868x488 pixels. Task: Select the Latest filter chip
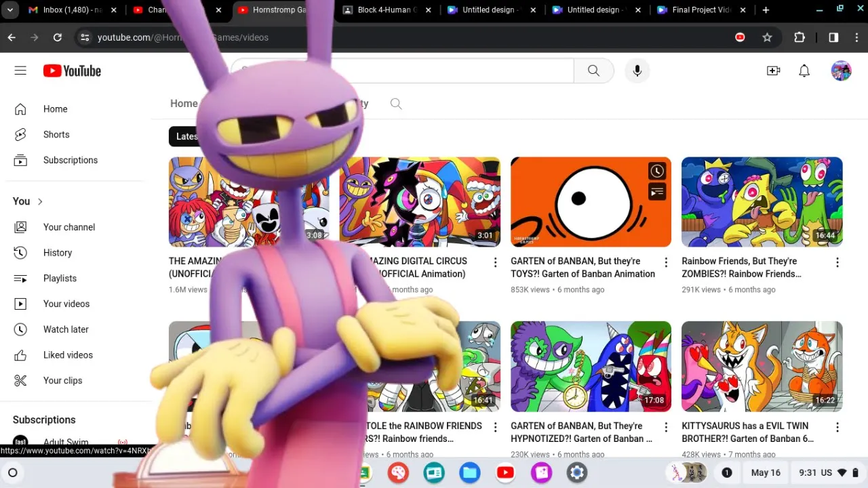pos(186,136)
